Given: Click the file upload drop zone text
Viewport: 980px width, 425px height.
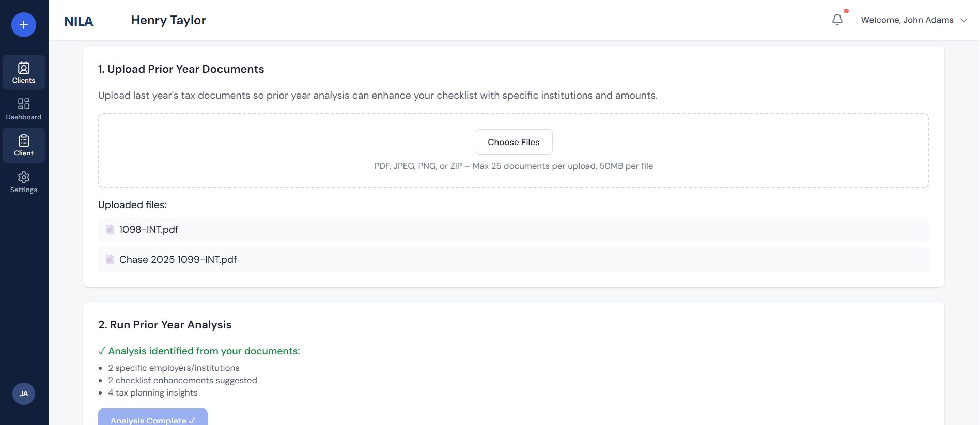Looking at the screenshot, I should pyautogui.click(x=514, y=166).
